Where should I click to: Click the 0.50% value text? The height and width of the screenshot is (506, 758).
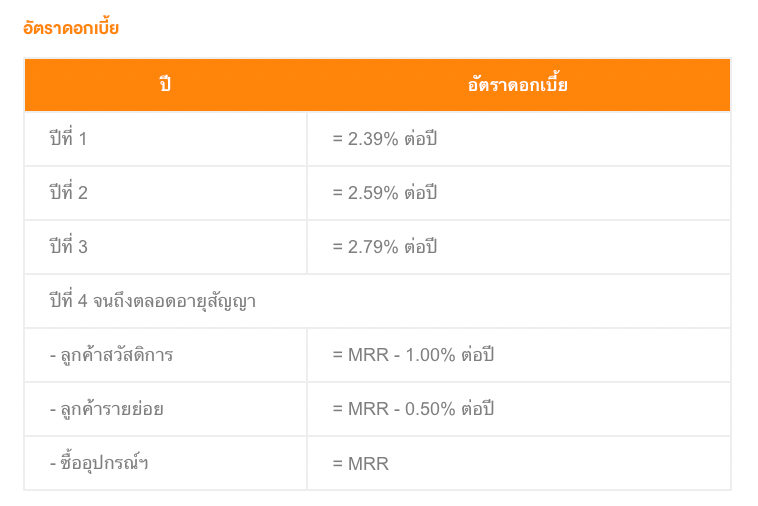coord(430,409)
